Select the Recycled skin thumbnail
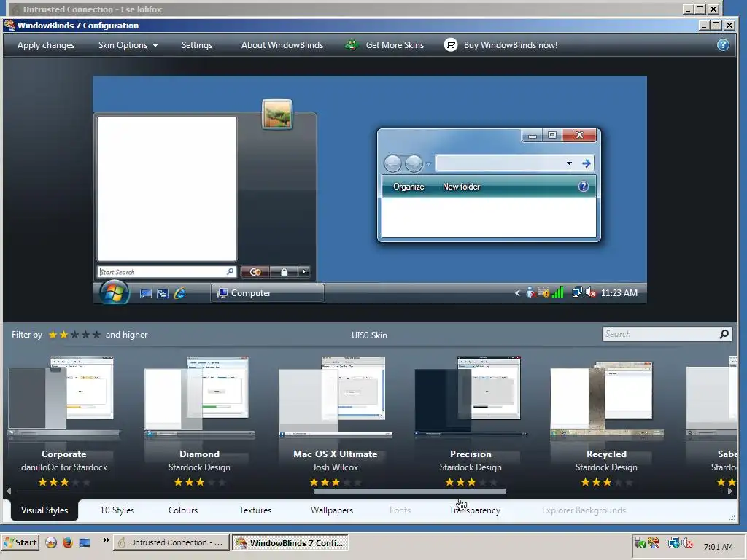 606,400
